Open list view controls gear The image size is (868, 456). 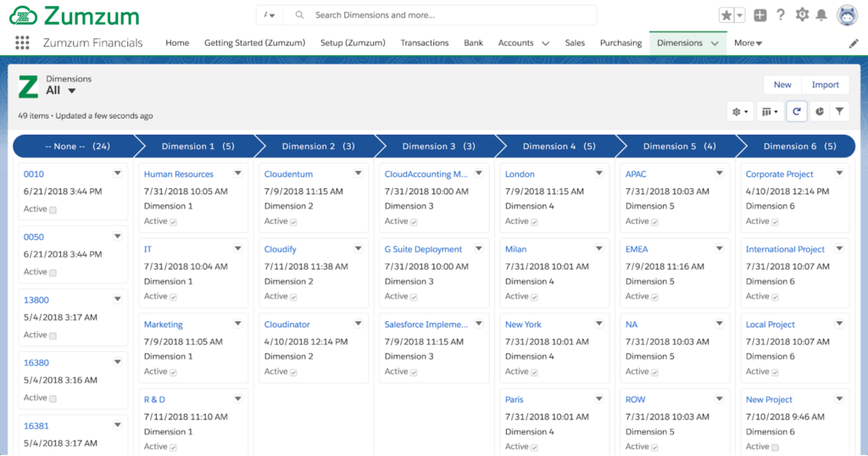point(740,112)
